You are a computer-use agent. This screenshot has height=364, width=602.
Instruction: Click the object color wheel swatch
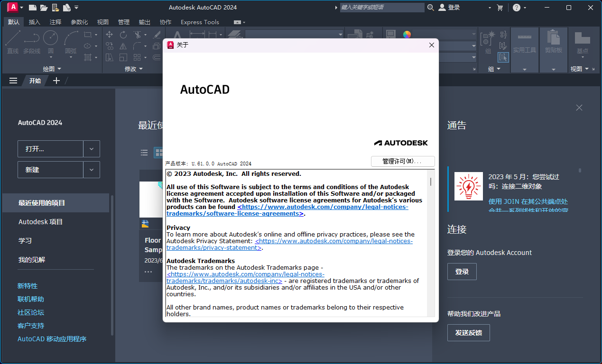coord(407,35)
